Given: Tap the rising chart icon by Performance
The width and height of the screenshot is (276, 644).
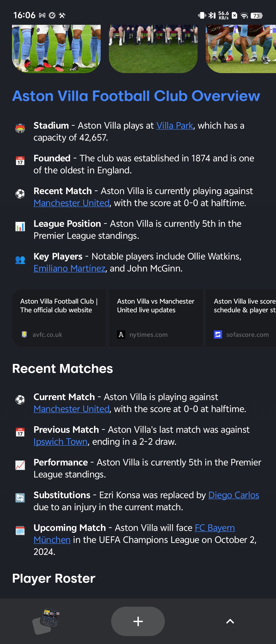Looking at the screenshot, I should 20,465.
